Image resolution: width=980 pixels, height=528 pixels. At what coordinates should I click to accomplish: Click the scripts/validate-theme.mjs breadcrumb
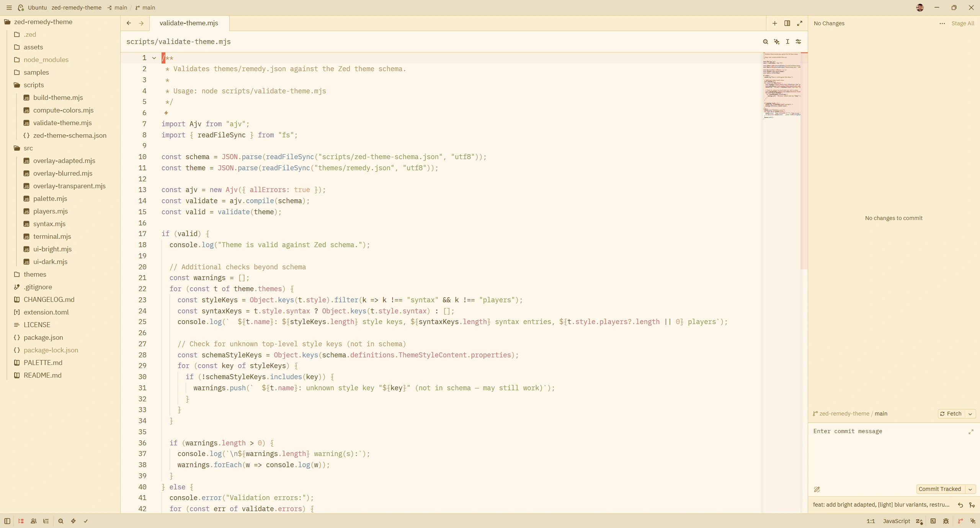coord(178,42)
